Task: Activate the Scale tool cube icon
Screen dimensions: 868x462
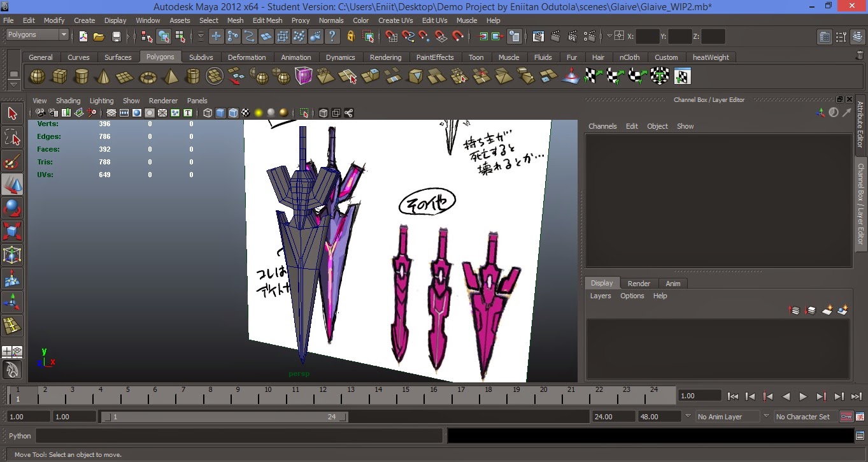Action: click(x=12, y=231)
